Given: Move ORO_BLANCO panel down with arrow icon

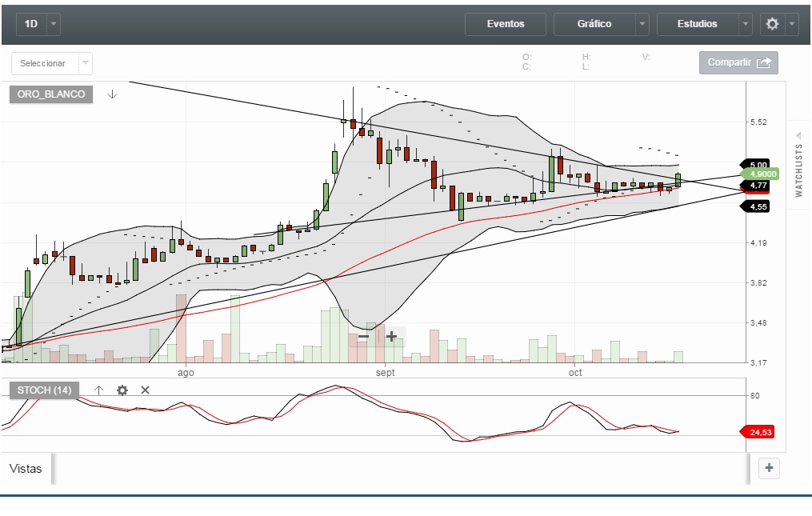Looking at the screenshot, I should point(112,94).
